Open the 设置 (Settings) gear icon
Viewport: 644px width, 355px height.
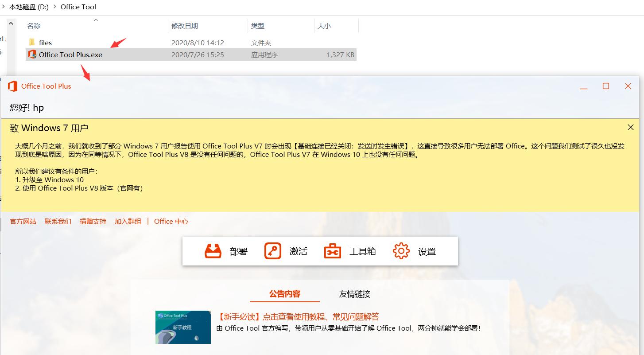coord(401,250)
